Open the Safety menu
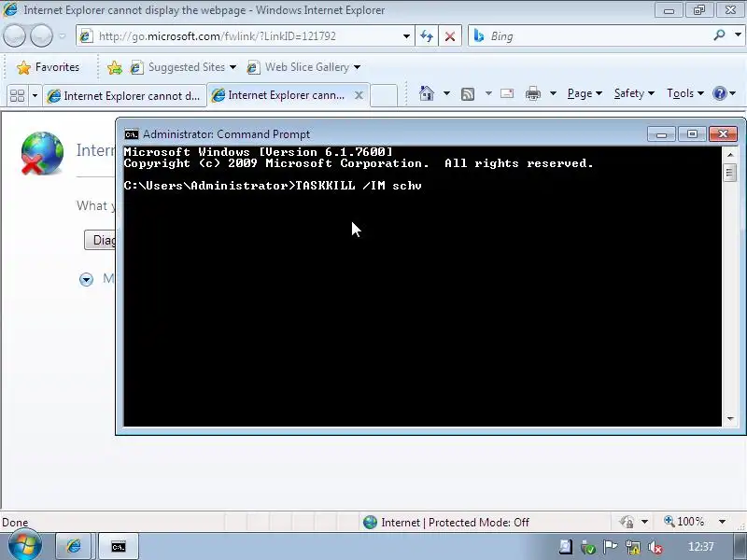The width and height of the screenshot is (747, 560). [x=634, y=93]
